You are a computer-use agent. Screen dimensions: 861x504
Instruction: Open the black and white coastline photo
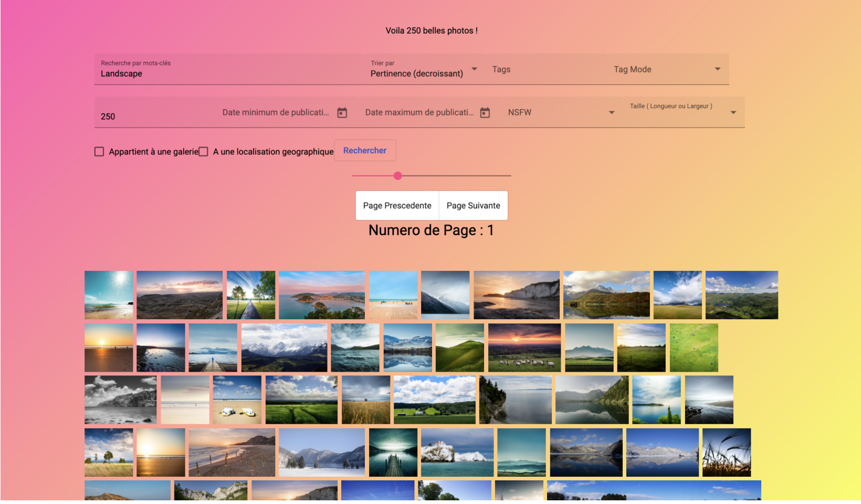[x=121, y=400]
